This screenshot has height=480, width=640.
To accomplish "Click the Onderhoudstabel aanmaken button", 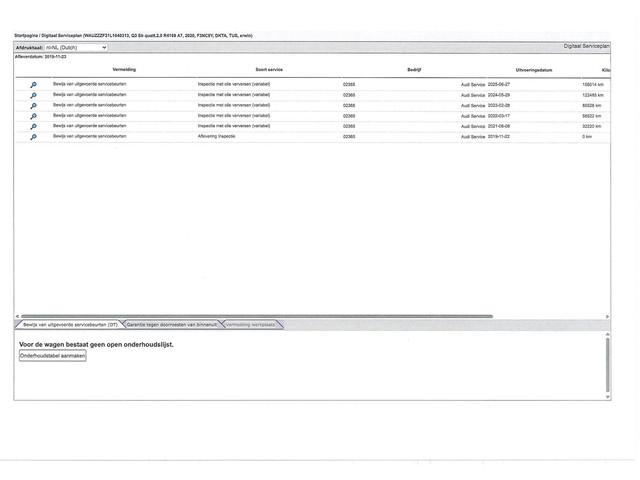I will 53,356.
